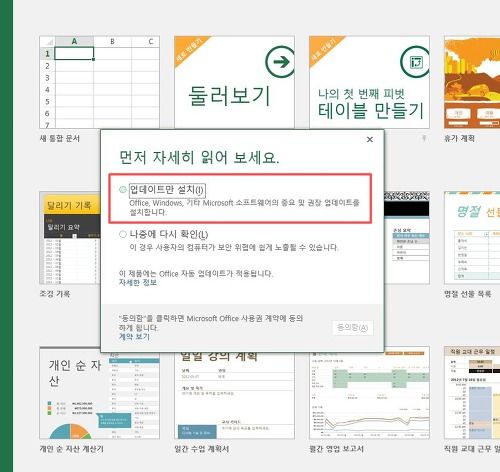Open the '새 통합 문서' blank workbook template
Viewport: 500px width, 472px height.
(100, 82)
